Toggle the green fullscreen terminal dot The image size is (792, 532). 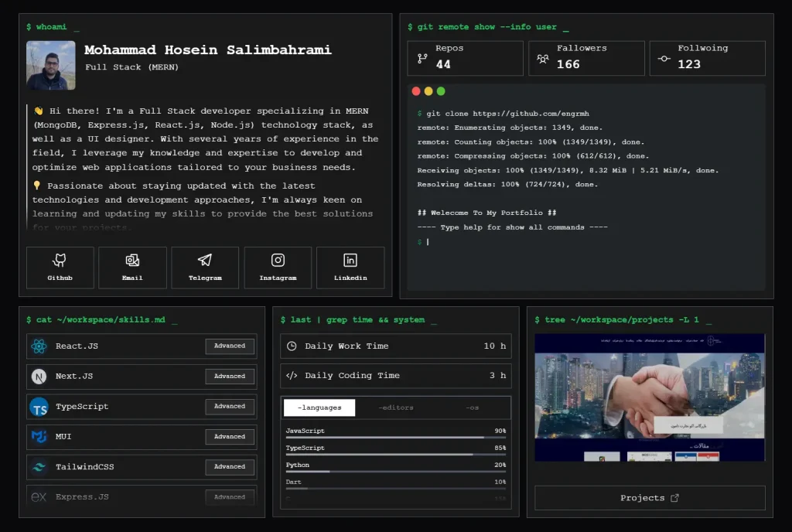(x=440, y=90)
